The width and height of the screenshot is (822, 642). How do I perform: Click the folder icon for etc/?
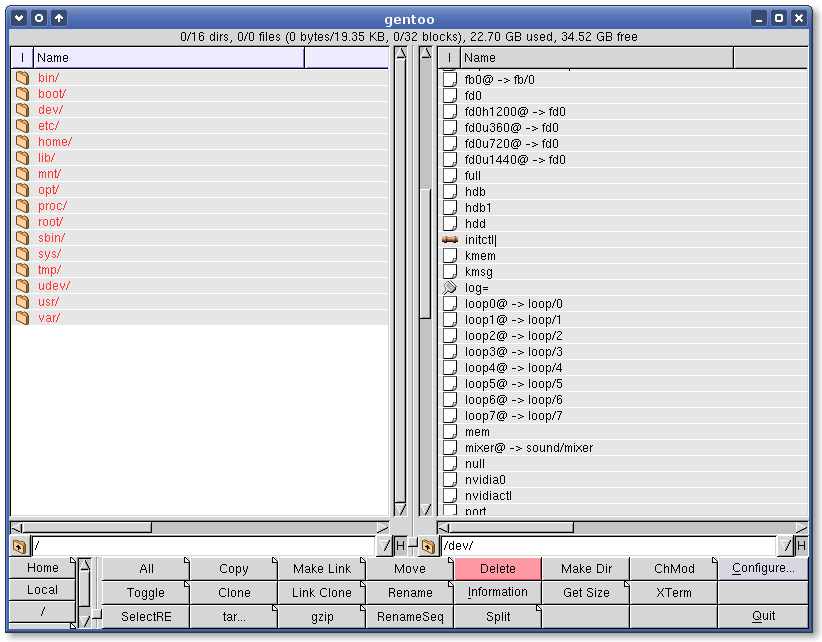22,126
